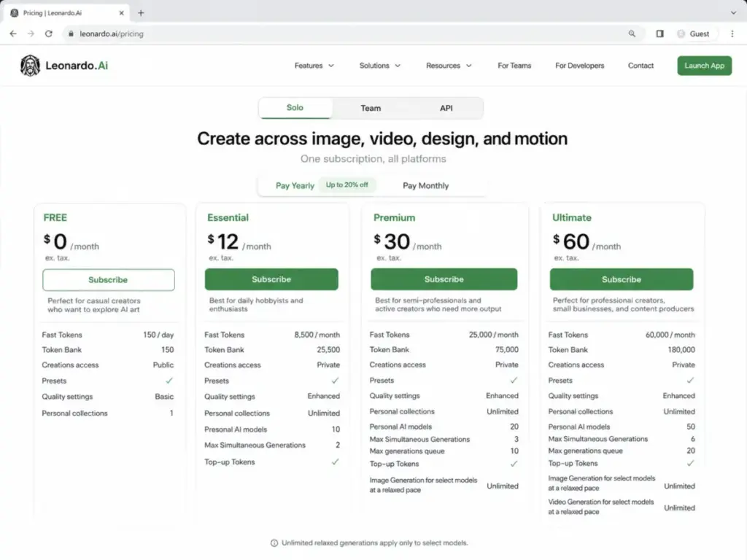This screenshot has height=560, width=747.
Task: Subscribe to the Premium plan
Action: (444, 279)
